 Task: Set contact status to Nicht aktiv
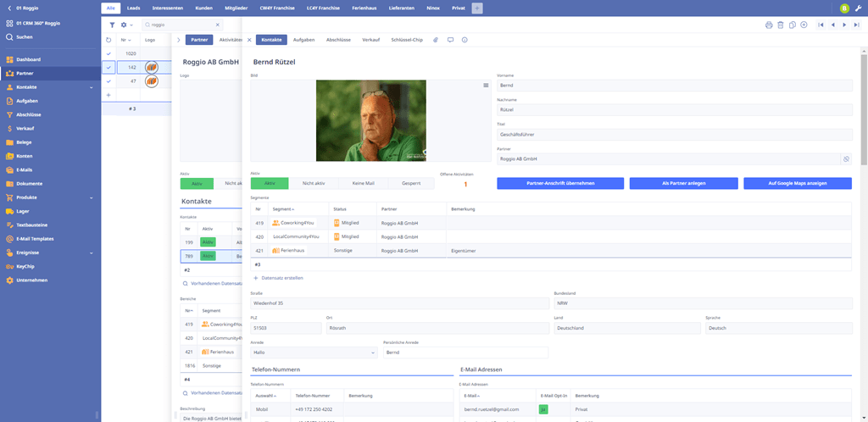click(x=314, y=183)
